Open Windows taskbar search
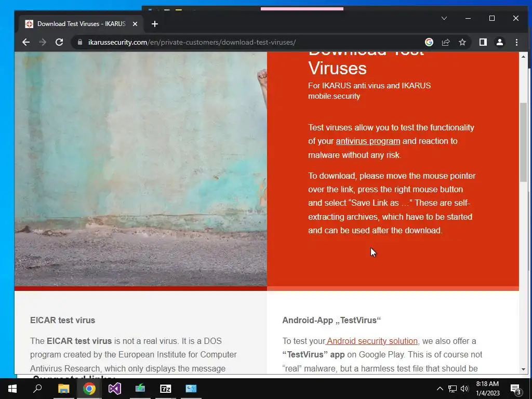The image size is (532, 399). [37, 389]
